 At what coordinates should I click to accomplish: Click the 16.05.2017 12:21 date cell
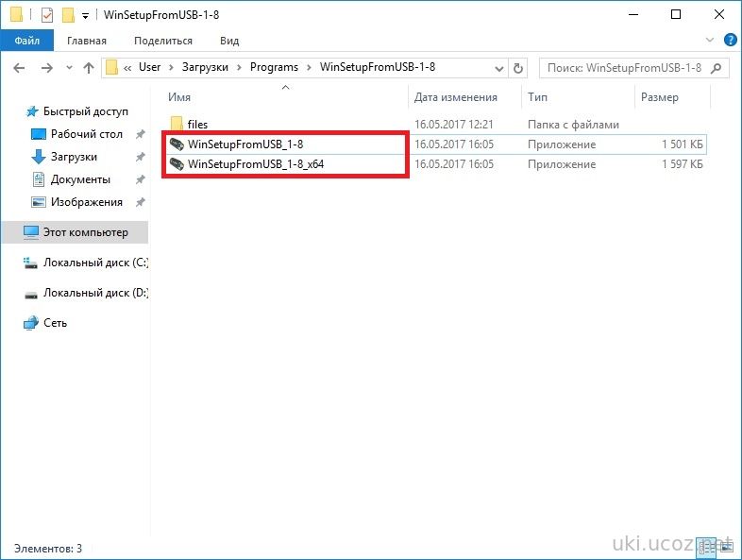454,125
